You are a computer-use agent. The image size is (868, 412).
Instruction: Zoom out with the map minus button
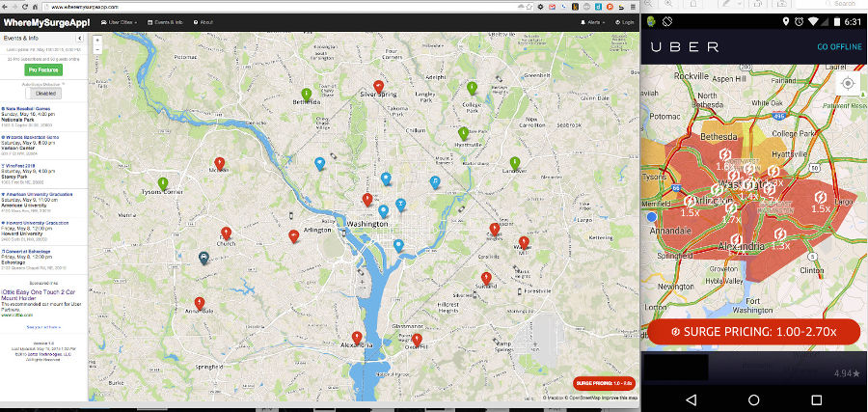97,49
